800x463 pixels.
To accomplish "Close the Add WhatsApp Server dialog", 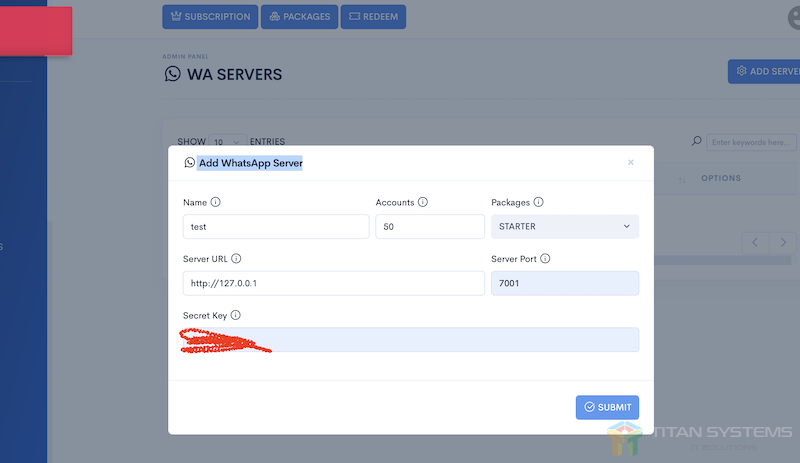I will (630, 162).
